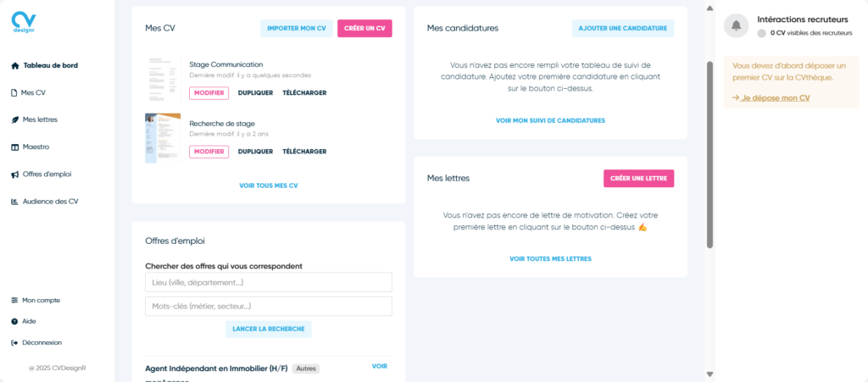Click the Lieu search input field
The image size is (868, 382).
coord(269,282)
